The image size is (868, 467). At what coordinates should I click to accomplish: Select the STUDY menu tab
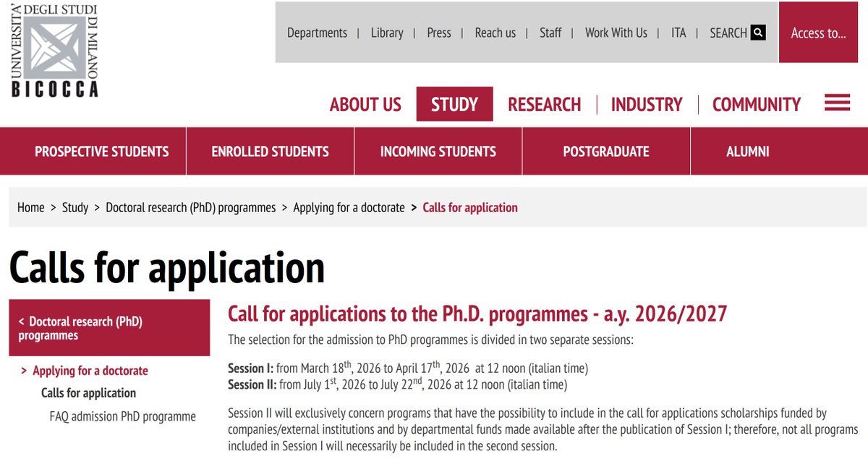point(454,104)
